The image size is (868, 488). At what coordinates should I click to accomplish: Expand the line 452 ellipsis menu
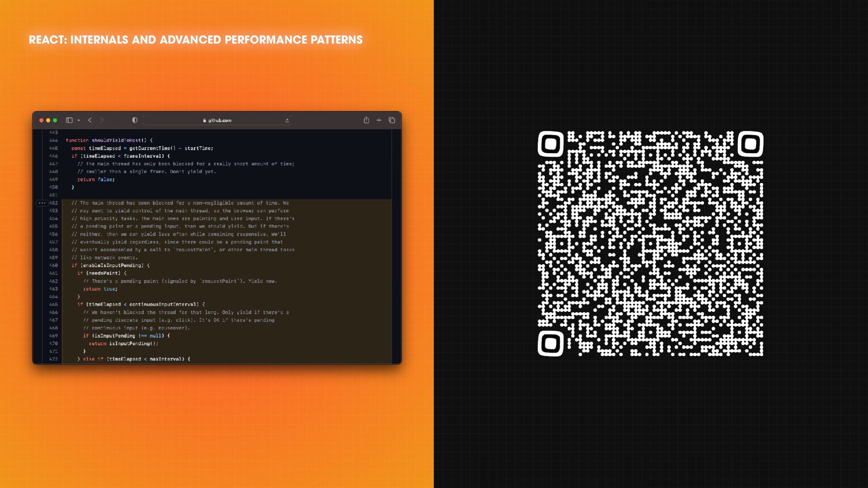tap(42, 203)
